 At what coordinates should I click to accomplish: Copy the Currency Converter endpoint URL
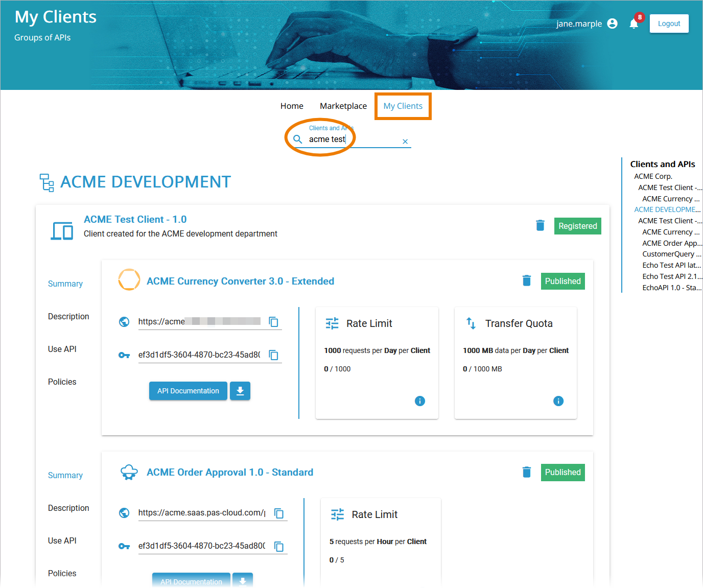point(274,321)
